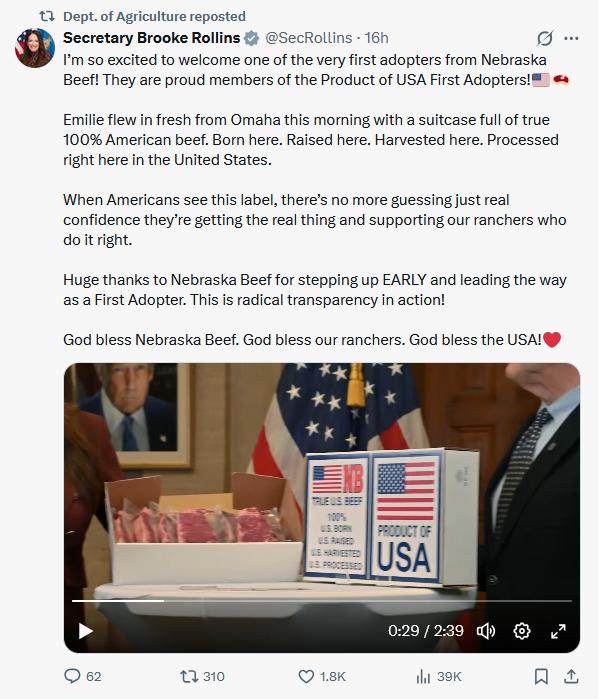
Task: Mute the video volume speaker icon
Action: (x=486, y=631)
